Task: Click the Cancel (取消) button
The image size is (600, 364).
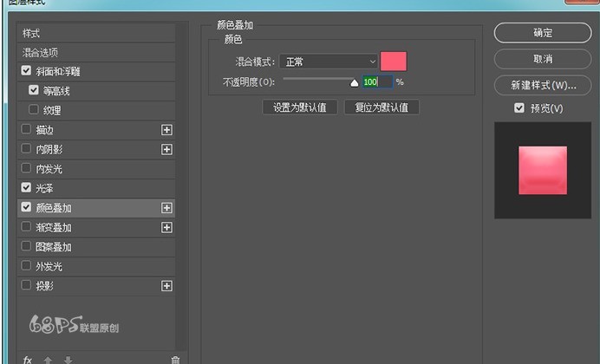Action: coord(543,59)
